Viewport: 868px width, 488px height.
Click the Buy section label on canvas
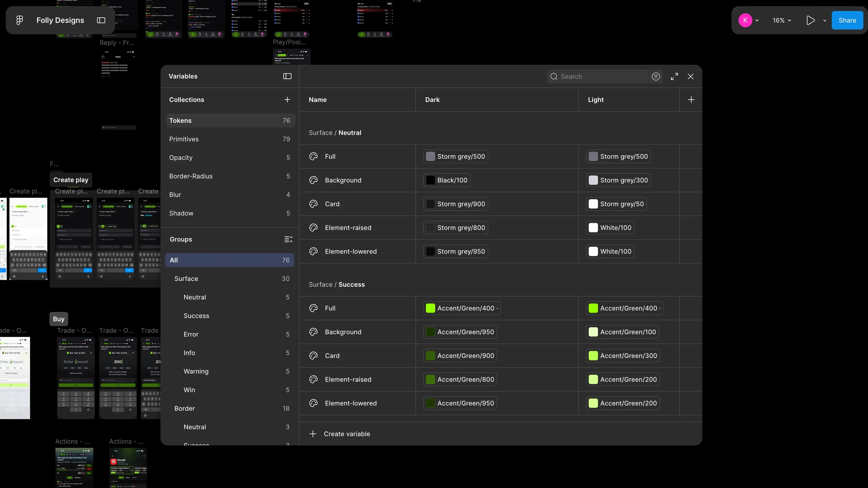pyautogui.click(x=59, y=319)
